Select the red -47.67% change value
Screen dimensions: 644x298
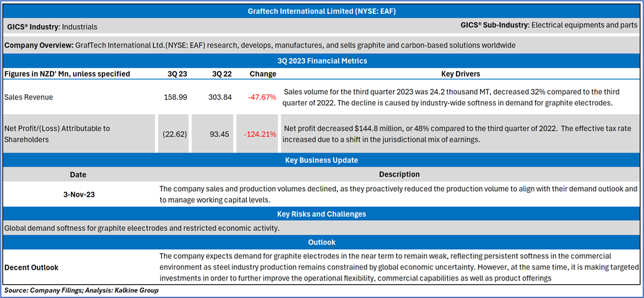tap(261, 97)
